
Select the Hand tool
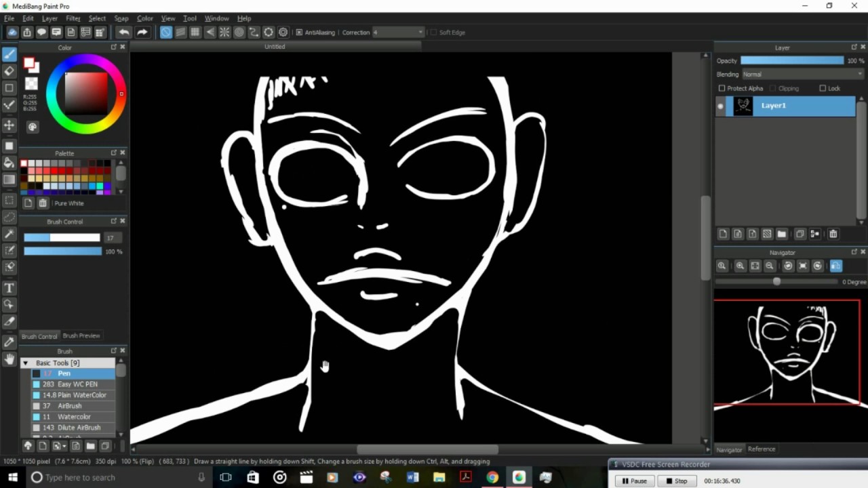click(9, 359)
